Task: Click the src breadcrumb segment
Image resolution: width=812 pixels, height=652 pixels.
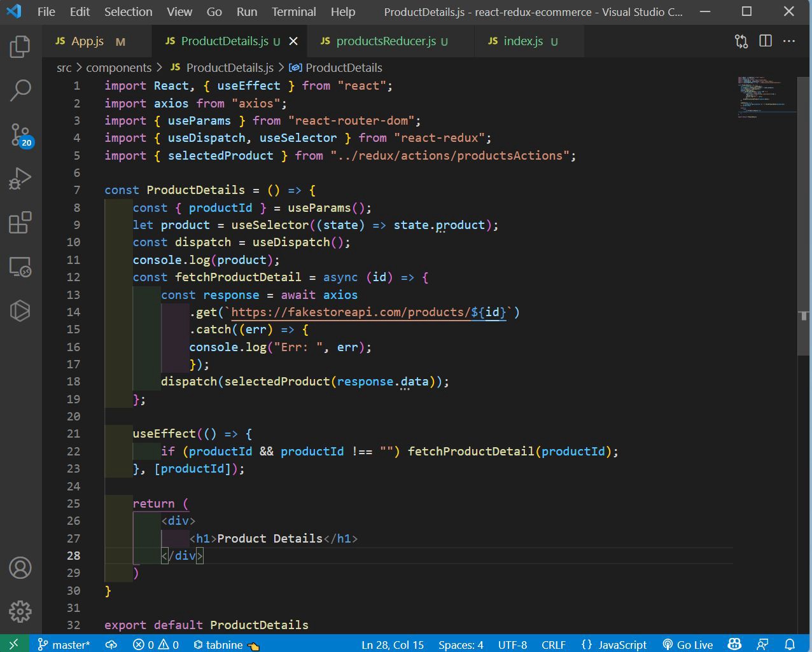Action: [64, 67]
